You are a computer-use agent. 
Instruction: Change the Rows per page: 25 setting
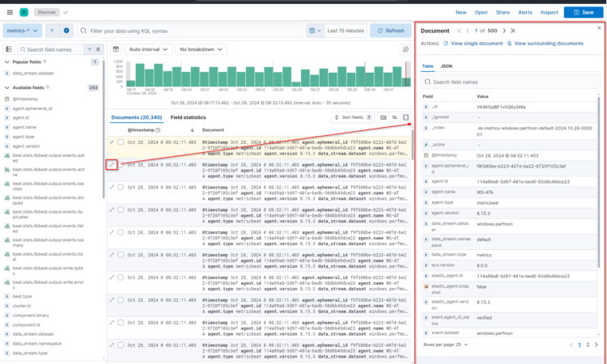tap(446, 345)
